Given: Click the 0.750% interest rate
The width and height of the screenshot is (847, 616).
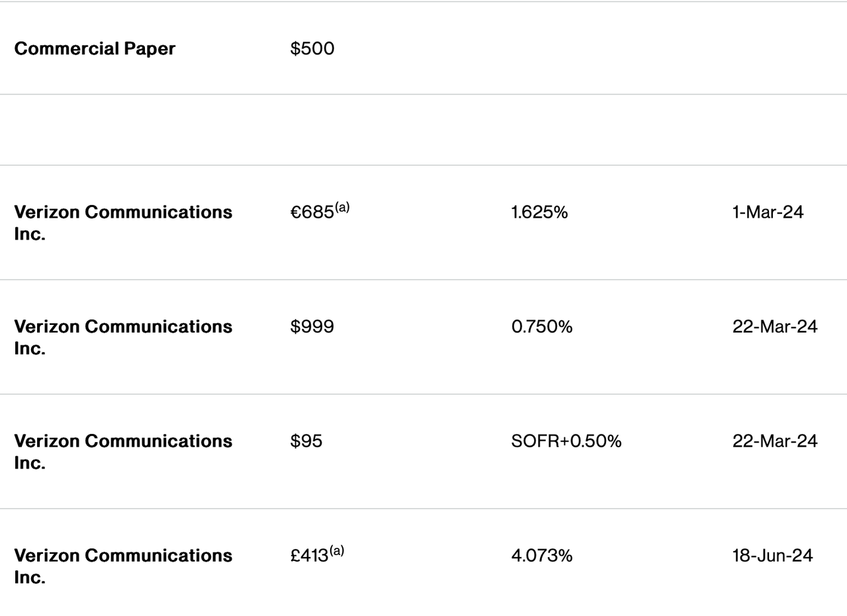Looking at the screenshot, I should click(x=542, y=327).
